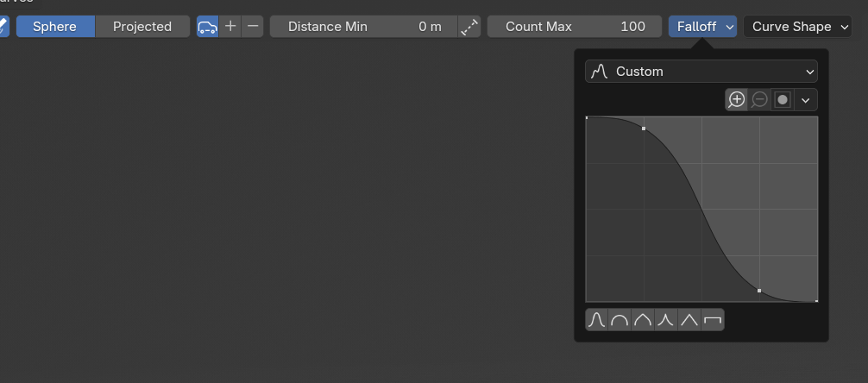Viewport: 868px width, 383px height.
Task: Click the plus add mode icon
Action: 230,27
